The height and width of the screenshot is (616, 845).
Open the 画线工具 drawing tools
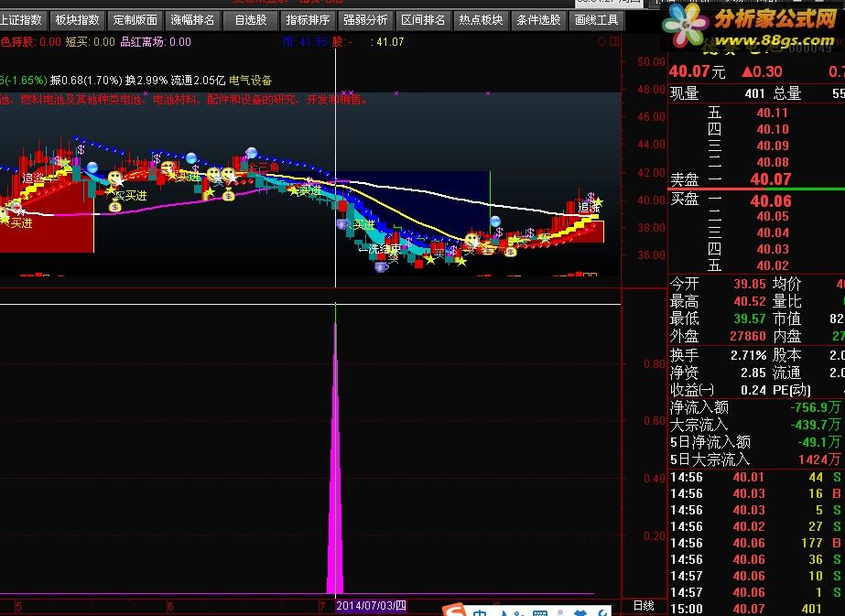tap(597, 20)
